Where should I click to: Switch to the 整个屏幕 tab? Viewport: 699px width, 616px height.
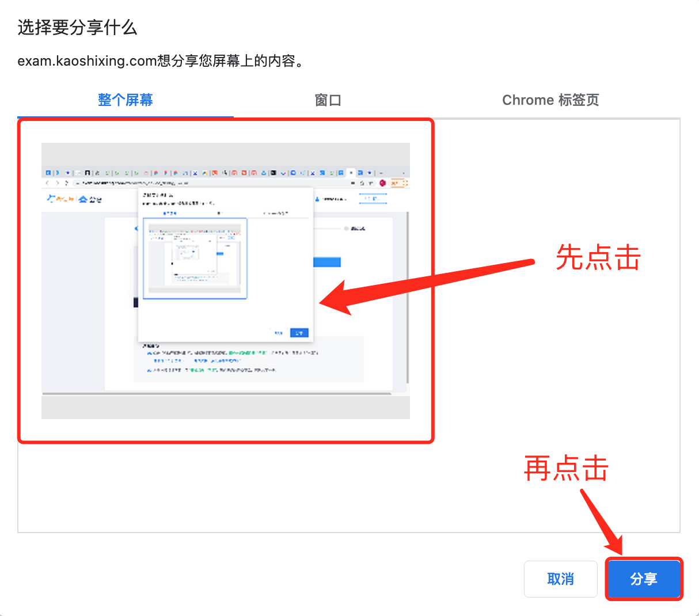125,100
